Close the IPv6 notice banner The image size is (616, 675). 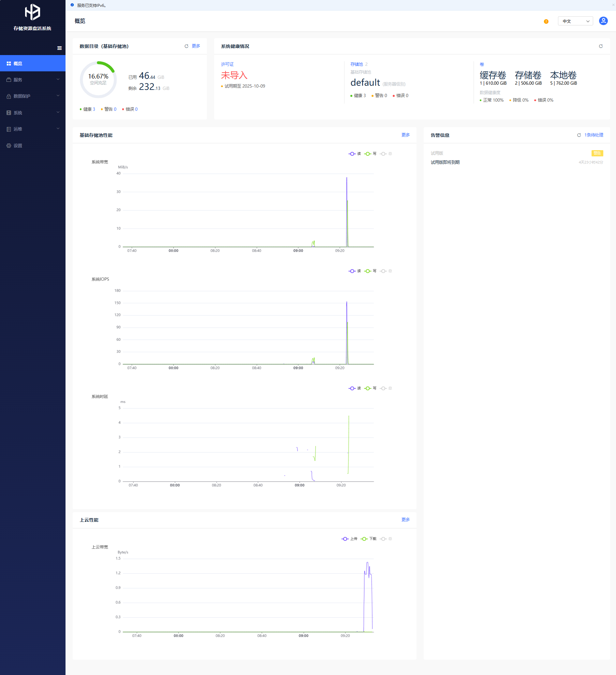pos(613,5)
